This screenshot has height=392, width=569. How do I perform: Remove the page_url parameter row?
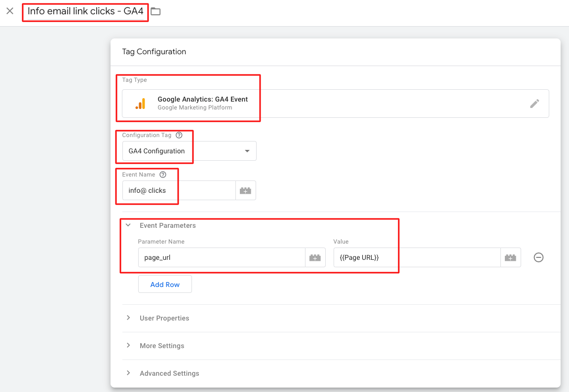538,257
